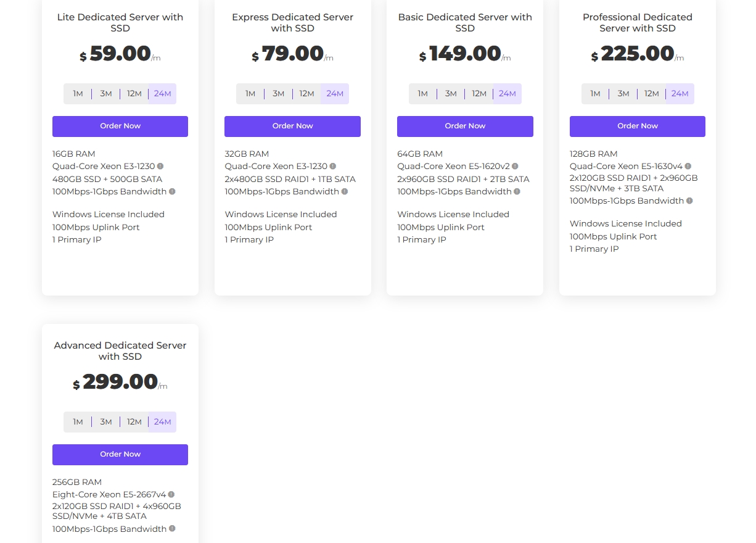The width and height of the screenshot is (756, 543).
Task: Switch Express plan to 3M billing period
Action: point(279,94)
